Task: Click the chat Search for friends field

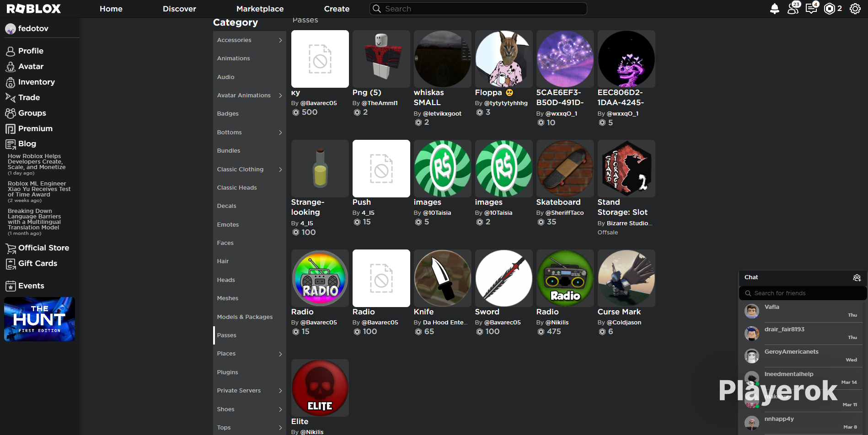Action: pyautogui.click(x=803, y=293)
